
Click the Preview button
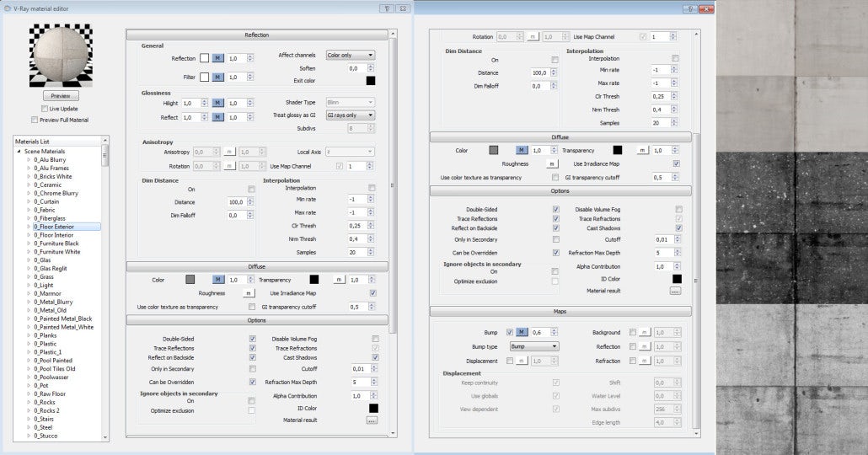pos(60,96)
